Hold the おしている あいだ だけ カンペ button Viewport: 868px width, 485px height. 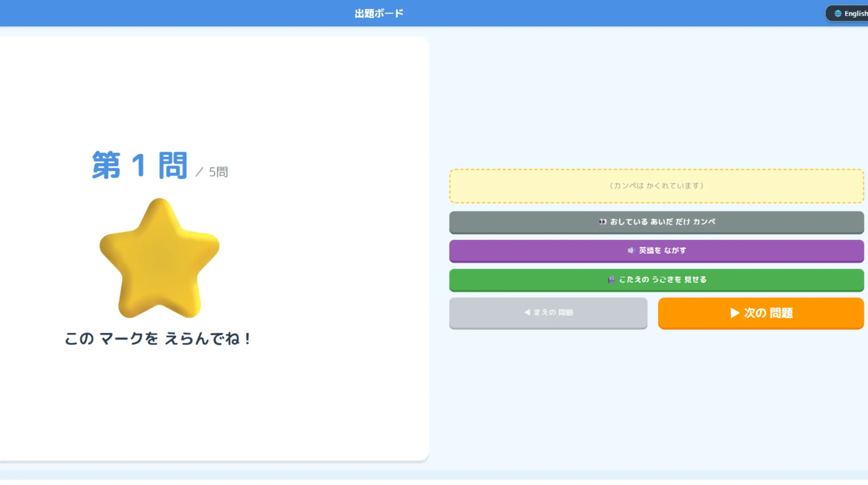656,222
